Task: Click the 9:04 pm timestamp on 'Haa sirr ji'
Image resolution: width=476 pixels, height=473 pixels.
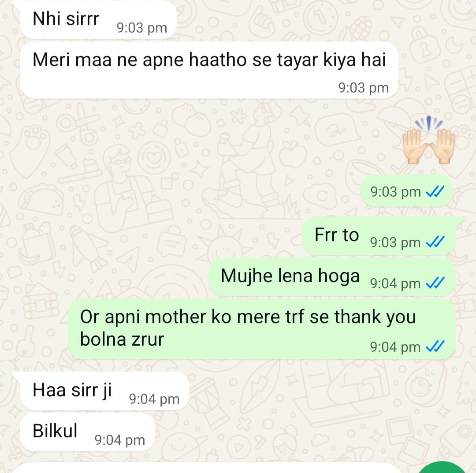Action: click(x=154, y=399)
